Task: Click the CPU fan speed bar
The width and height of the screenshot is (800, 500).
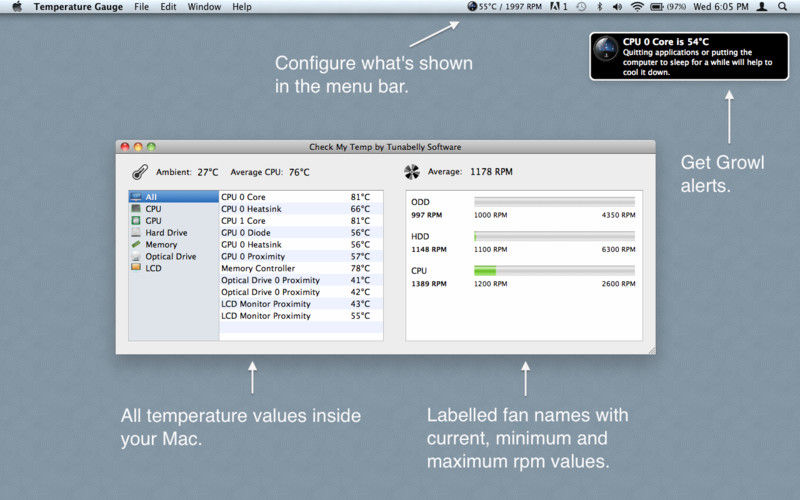Action: 555,270
